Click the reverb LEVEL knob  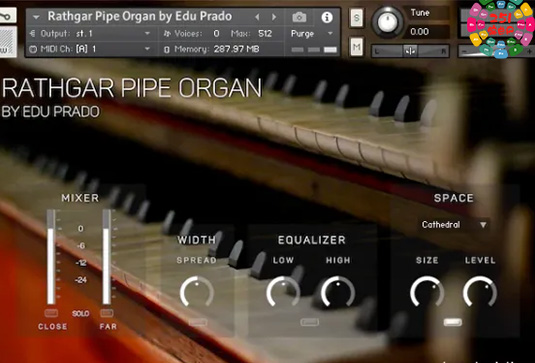(x=480, y=292)
